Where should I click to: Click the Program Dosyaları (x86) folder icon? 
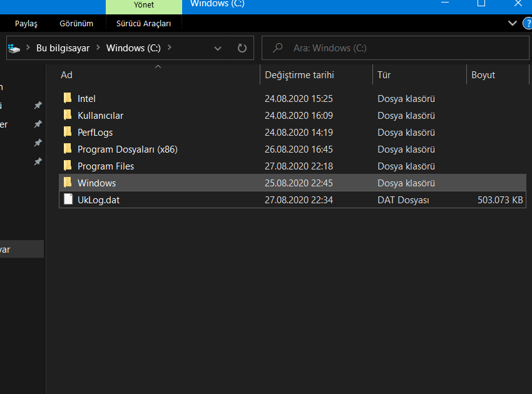click(68, 149)
